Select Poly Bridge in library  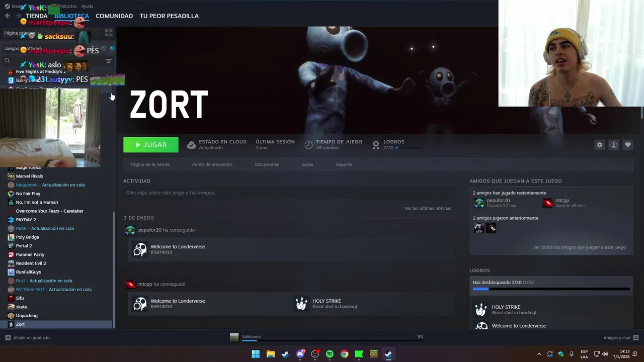[x=27, y=237]
